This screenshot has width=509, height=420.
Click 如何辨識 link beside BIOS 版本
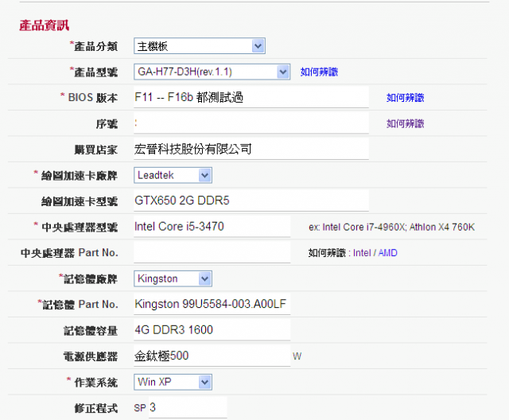pos(405,97)
